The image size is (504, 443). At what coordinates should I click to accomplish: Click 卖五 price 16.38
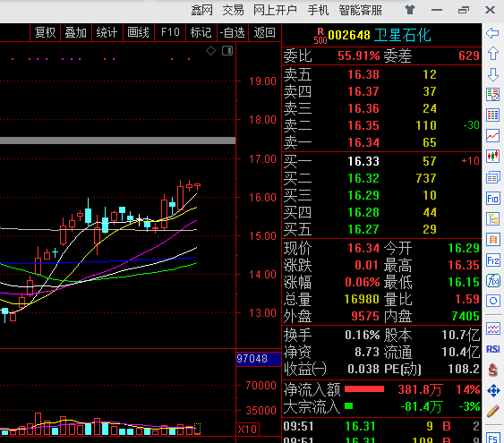(363, 74)
